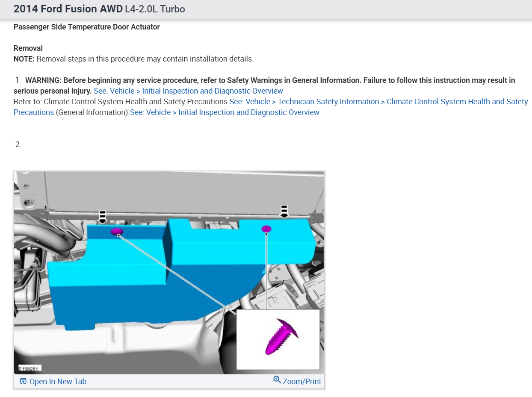Open the first 'Initial Inspection and Diagnostic Overview' link
The image size is (532, 397).
pyautogui.click(x=188, y=91)
